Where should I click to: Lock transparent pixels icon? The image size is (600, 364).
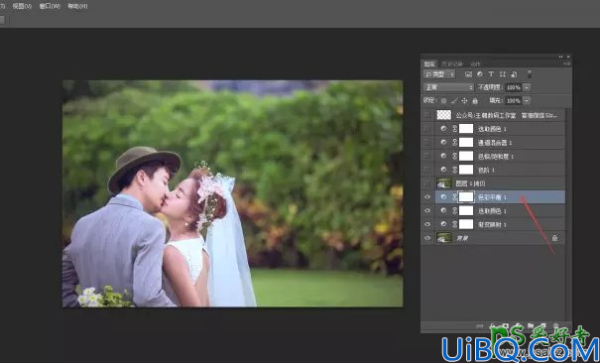[443, 101]
